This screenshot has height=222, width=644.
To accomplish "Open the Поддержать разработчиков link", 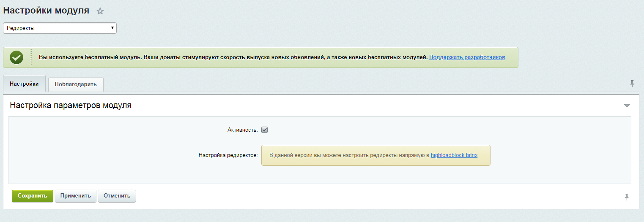I will (467, 57).
